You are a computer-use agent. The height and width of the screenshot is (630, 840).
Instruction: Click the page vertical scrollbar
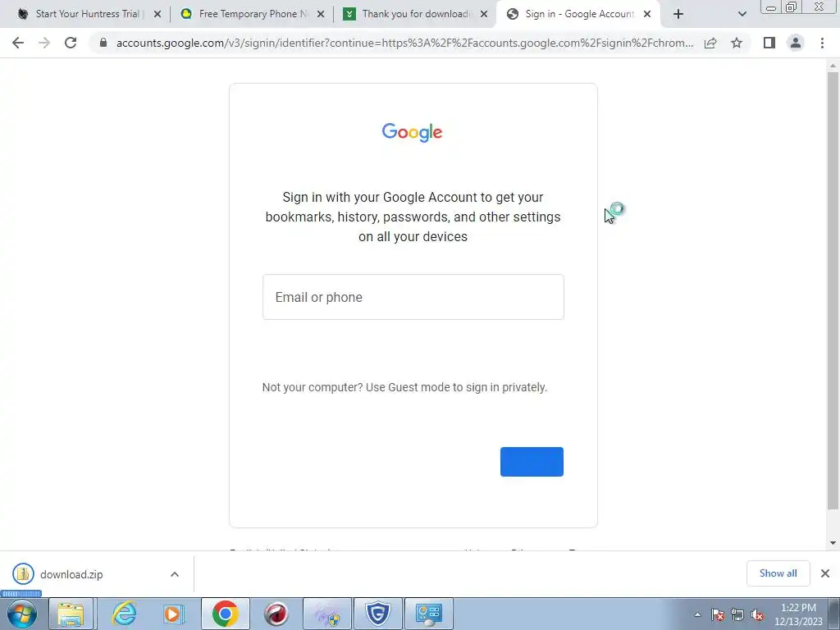pos(833,290)
